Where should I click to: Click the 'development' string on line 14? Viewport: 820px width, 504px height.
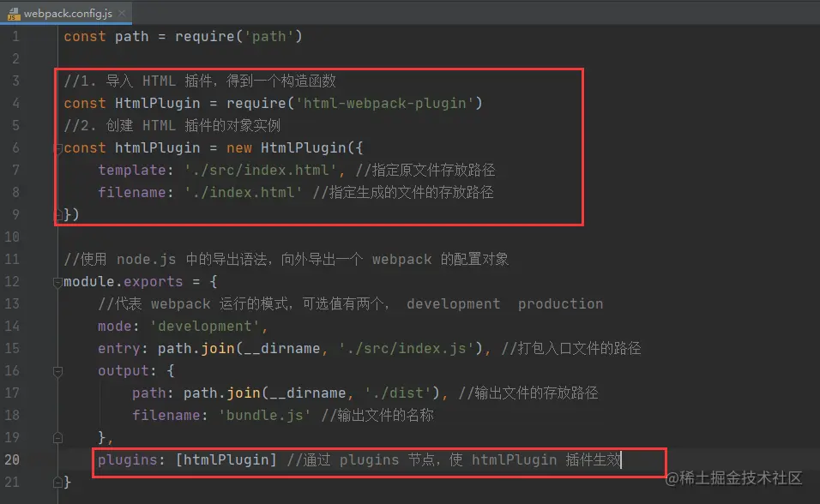pyautogui.click(x=205, y=327)
